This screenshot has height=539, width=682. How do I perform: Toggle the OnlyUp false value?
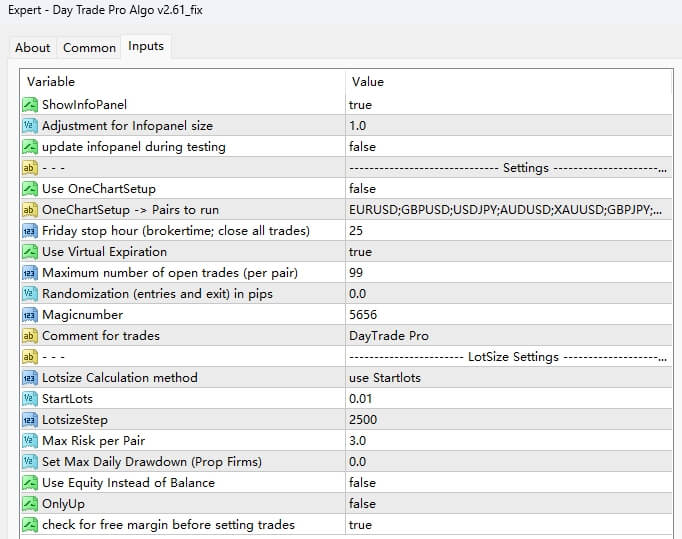coord(362,504)
